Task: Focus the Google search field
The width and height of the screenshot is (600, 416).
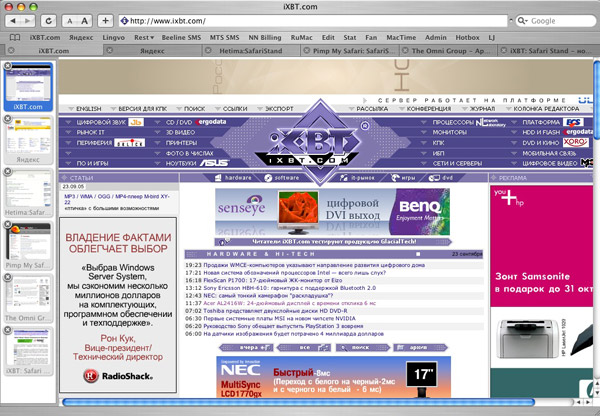Action: click(x=556, y=21)
